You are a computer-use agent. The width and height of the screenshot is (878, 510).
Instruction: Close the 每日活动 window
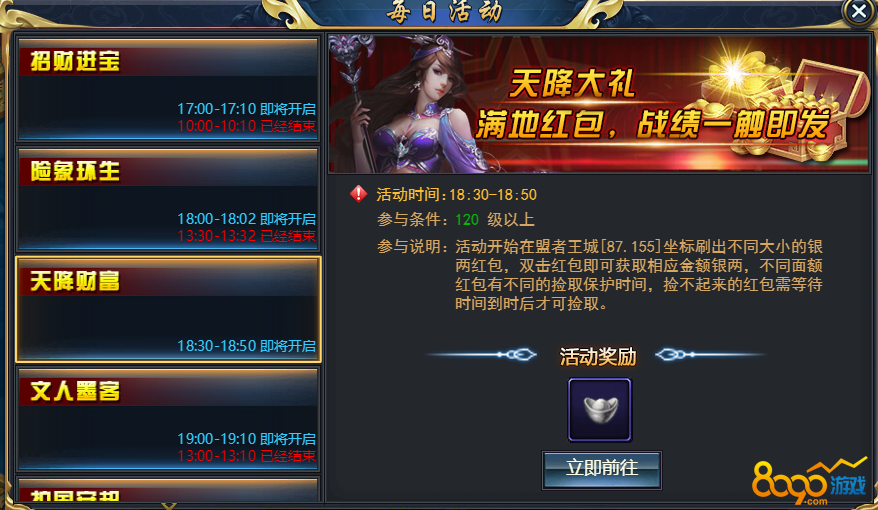[859, 11]
